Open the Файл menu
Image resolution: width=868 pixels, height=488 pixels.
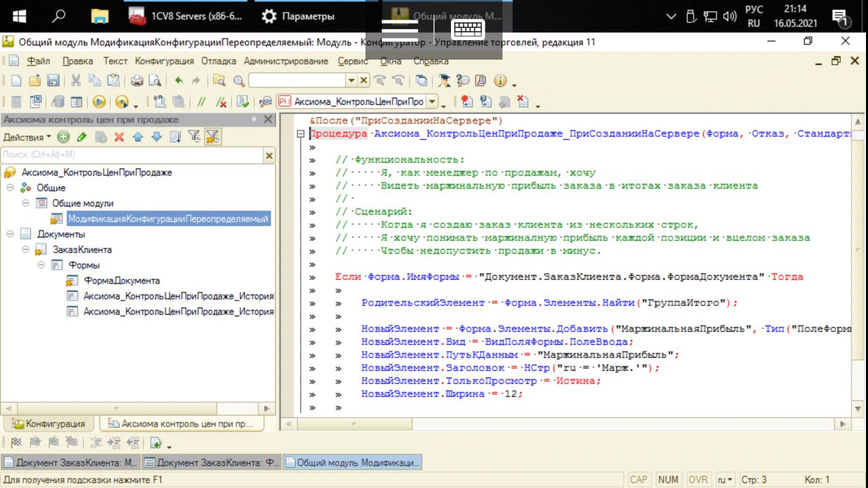click(39, 61)
